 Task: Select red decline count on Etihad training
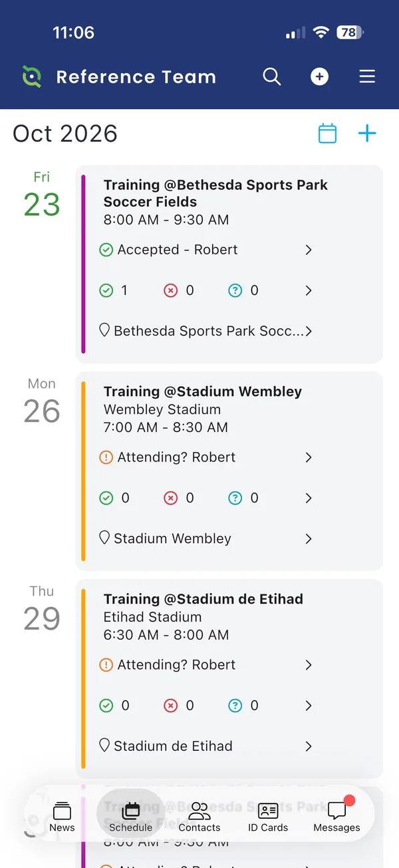coord(180,706)
